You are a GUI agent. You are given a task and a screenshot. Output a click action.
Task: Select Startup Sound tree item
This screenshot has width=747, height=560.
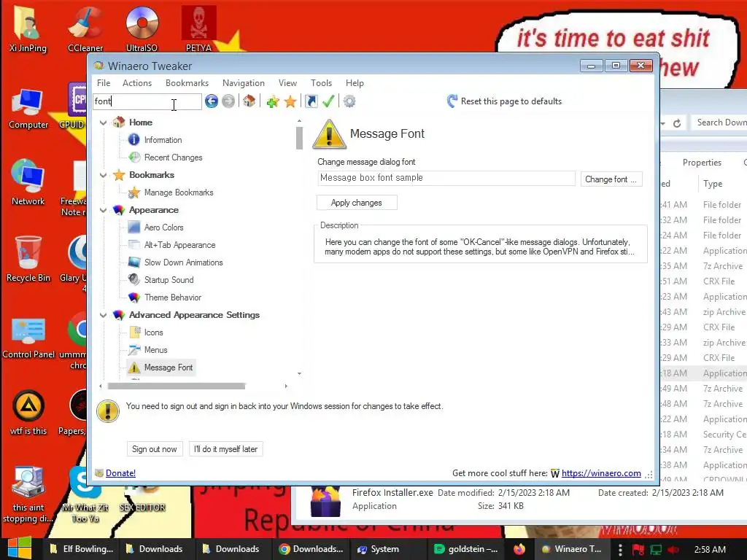169,280
